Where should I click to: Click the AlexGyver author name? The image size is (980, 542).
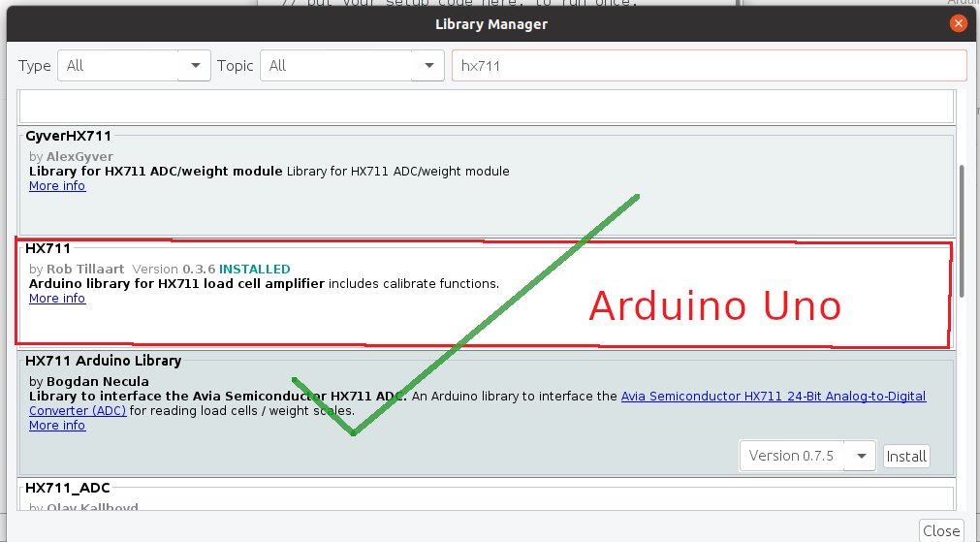(79, 156)
